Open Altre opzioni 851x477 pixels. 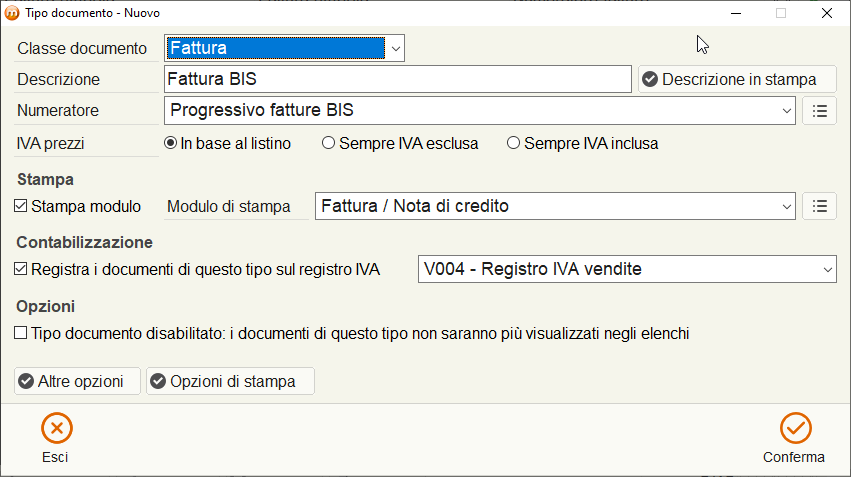77,381
